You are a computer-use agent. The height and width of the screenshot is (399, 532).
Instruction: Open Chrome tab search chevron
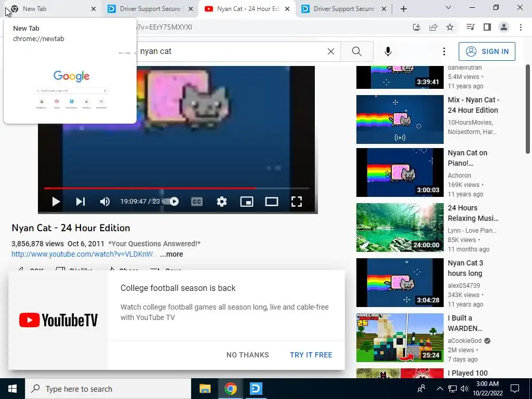(448, 7)
